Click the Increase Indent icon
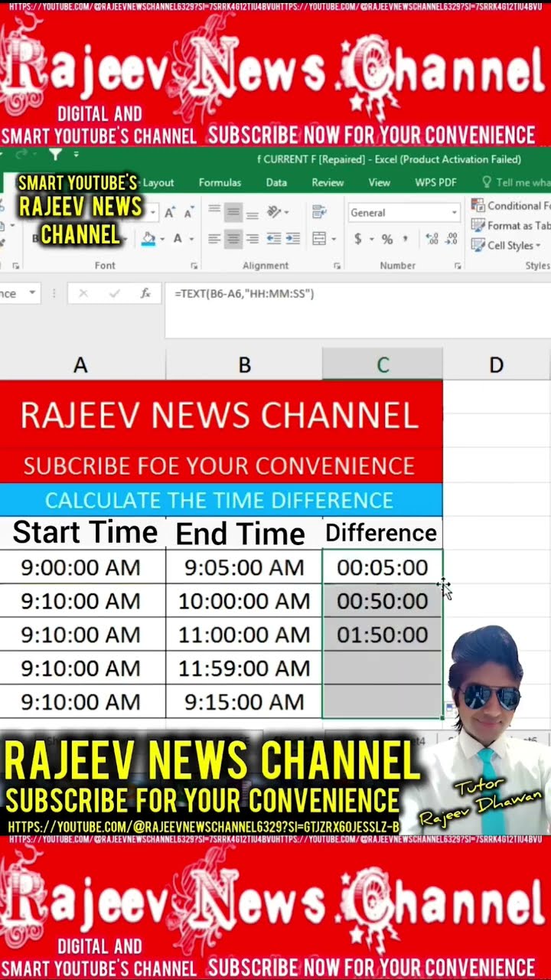551x980 pixels. 292,238
